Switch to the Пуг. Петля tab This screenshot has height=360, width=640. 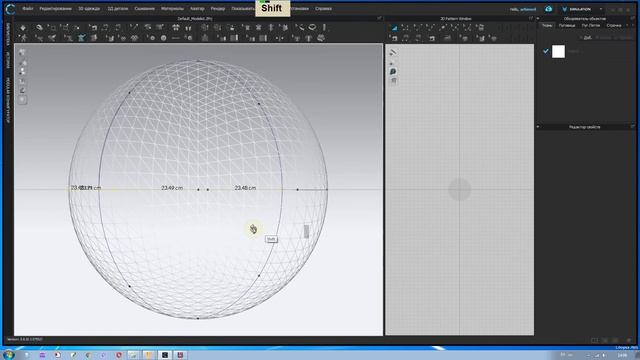coord(591,25)
